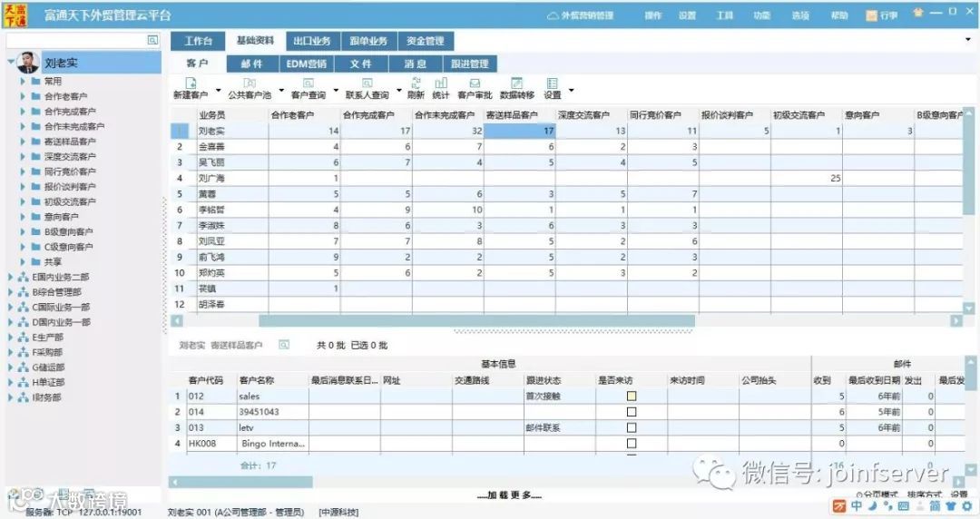Click the upper table vertical scrollbar thumb
This screenshot has width=980, height=519.
coord(969,166)
